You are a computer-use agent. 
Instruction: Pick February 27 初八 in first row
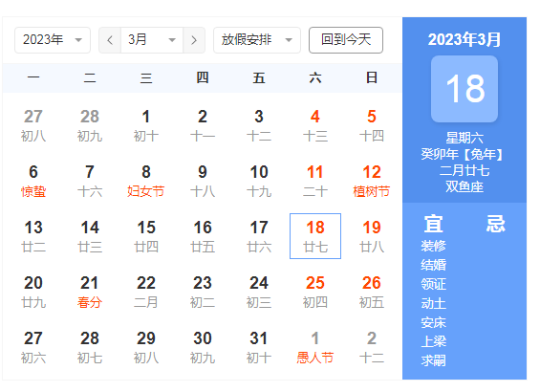pyautogui.click(x=33, y=125)
